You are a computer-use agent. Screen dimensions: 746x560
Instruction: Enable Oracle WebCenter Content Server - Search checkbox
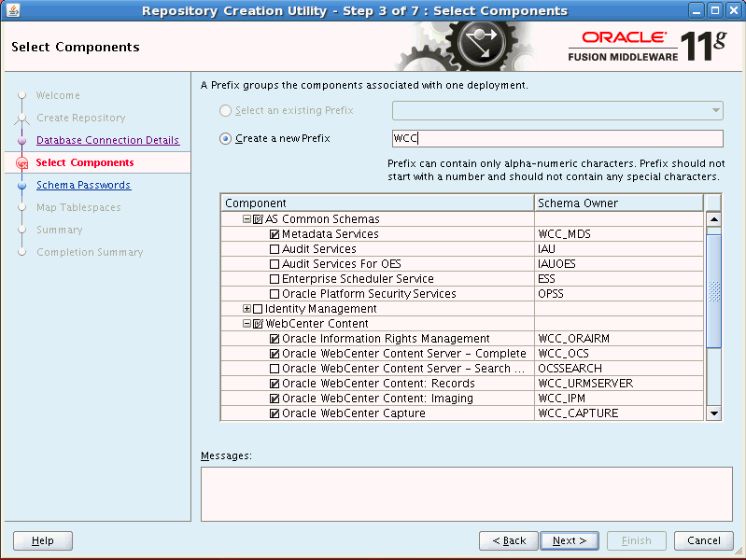(x=274, y=369)
